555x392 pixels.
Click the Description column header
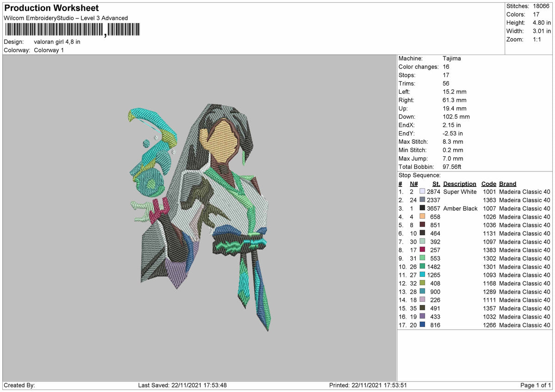point(459,184)
